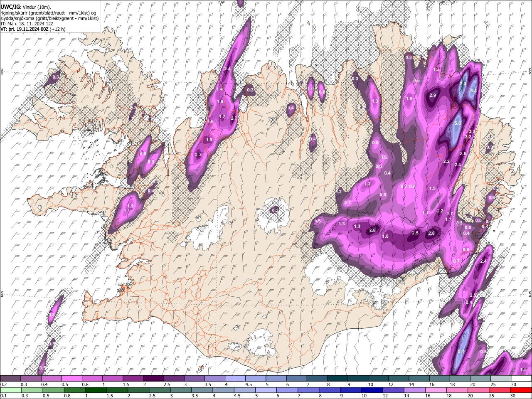The height and width of the screenshot is (399, 532).
Task: Click the 2.6 precipitation value in the east
Action: click(463, 154)
